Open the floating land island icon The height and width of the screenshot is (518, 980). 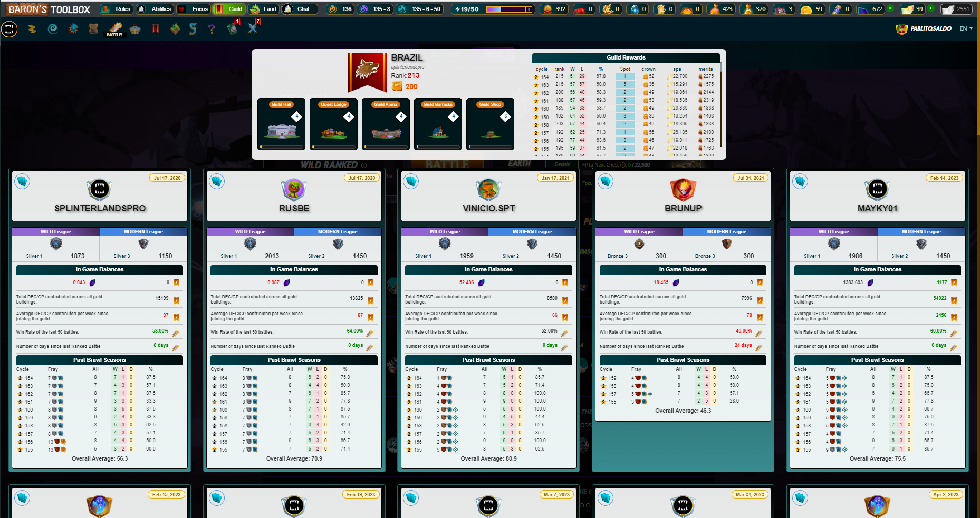click(x=175, y=29)
